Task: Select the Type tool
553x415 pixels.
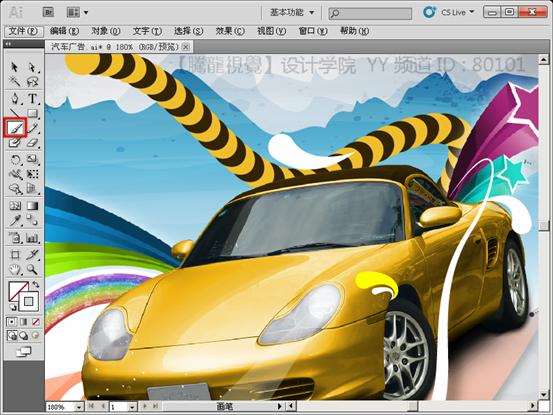Action: click(32, 99)
